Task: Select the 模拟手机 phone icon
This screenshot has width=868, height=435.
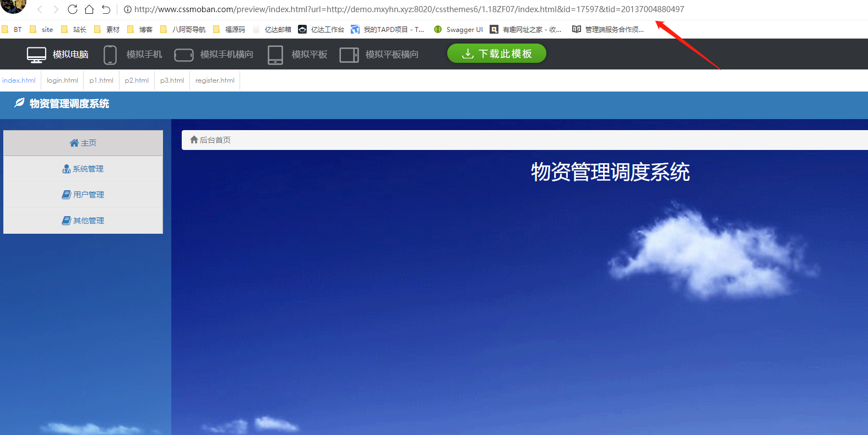Action: coord(110,55)
